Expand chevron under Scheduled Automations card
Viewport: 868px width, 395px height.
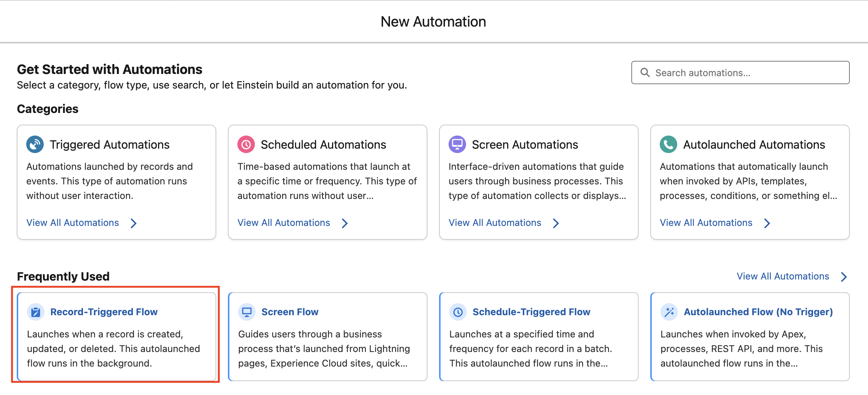(345, 223)
